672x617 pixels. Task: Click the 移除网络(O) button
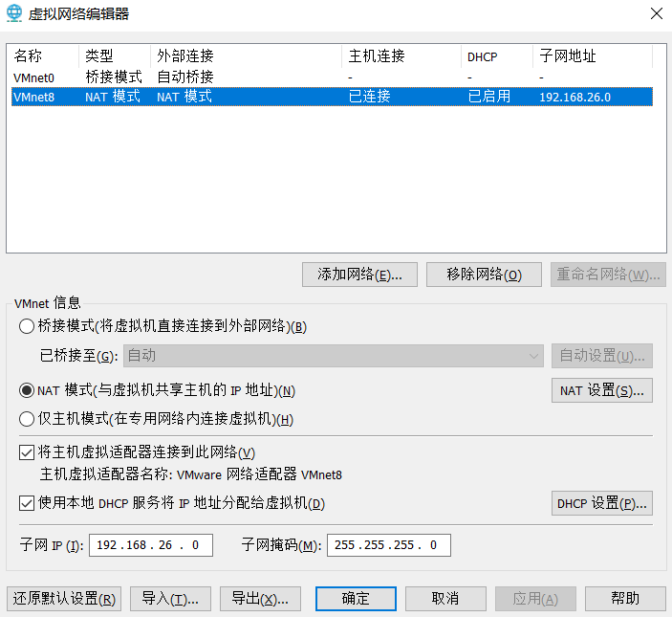(484, 275)
